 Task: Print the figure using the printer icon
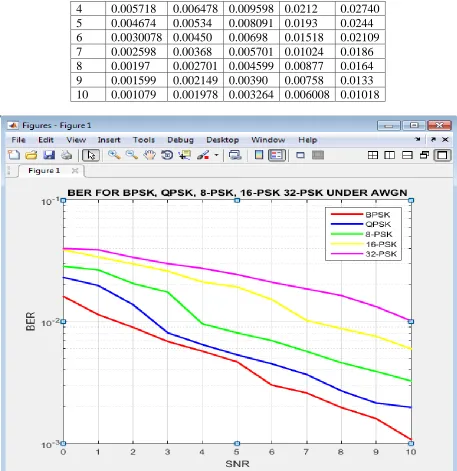67,155
